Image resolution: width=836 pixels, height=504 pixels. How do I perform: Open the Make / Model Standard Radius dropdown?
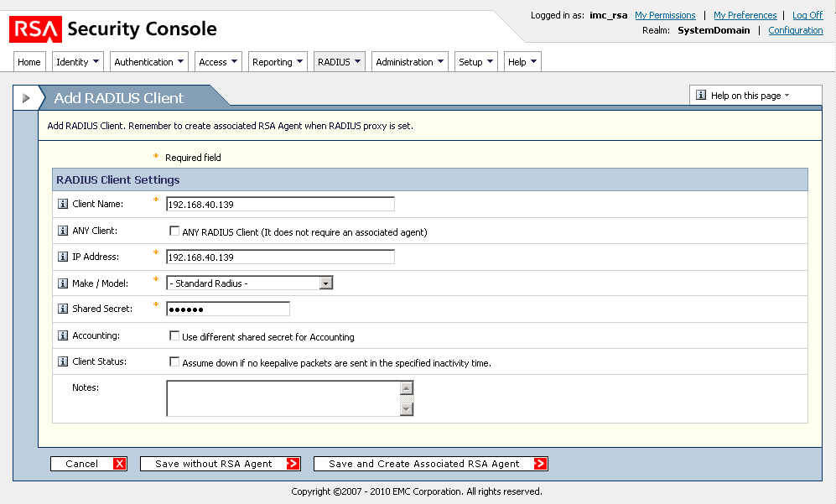(250, 283)
